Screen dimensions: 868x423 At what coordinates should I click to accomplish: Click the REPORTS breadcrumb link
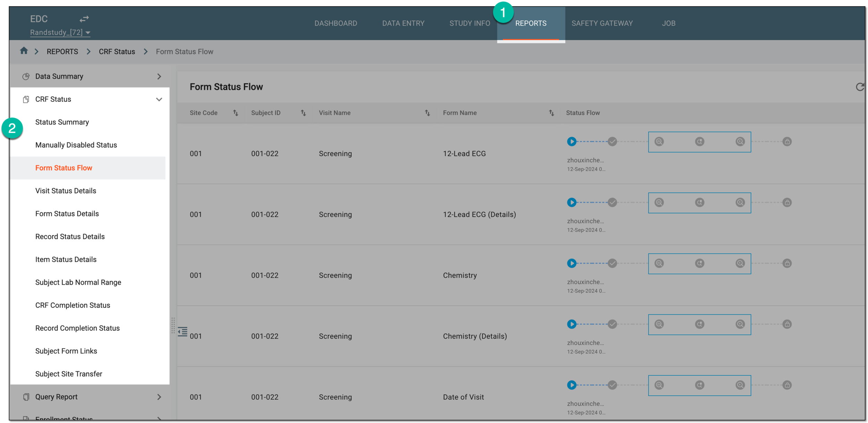(62, 51)
